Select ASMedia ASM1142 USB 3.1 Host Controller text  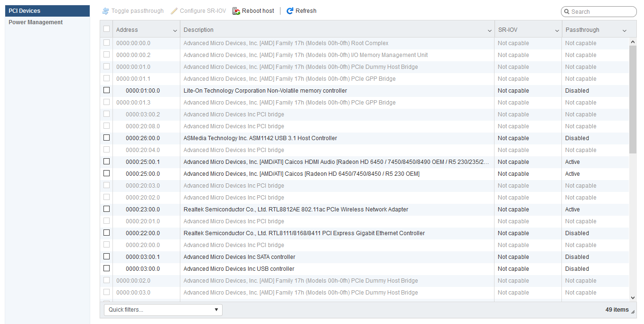click(260, 138)
